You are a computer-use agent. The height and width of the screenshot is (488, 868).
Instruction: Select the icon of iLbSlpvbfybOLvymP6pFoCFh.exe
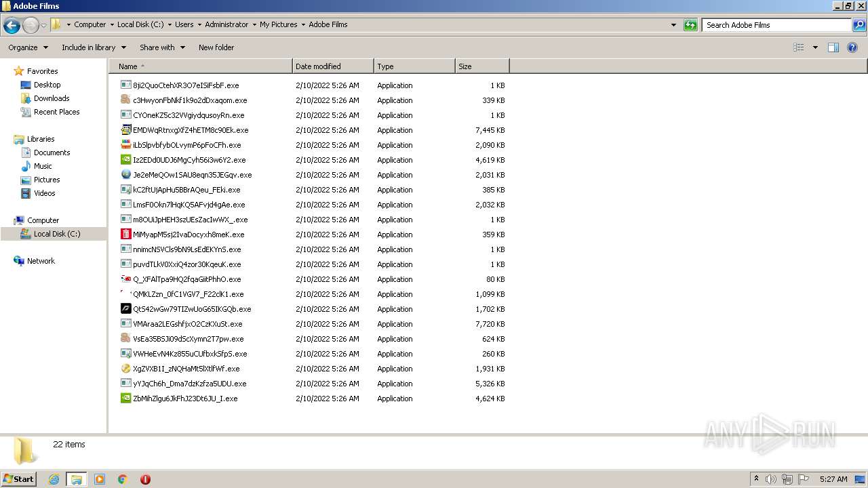[x=125, y=145]
